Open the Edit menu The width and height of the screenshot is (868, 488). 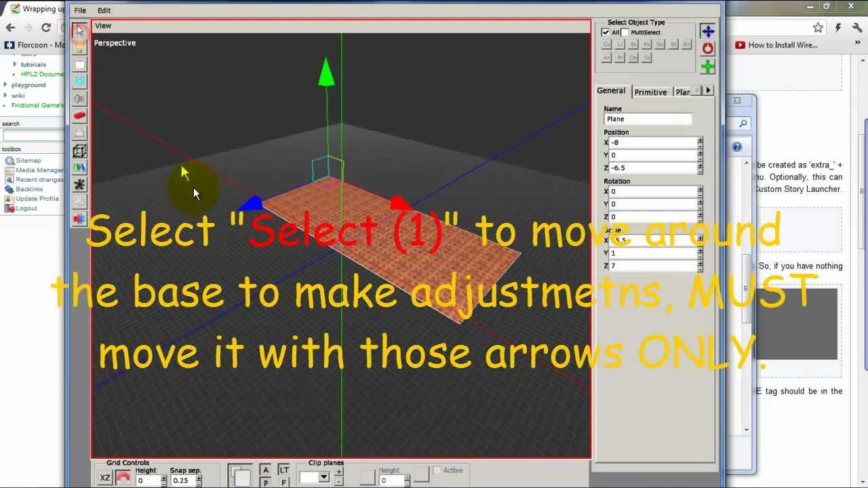104,10
